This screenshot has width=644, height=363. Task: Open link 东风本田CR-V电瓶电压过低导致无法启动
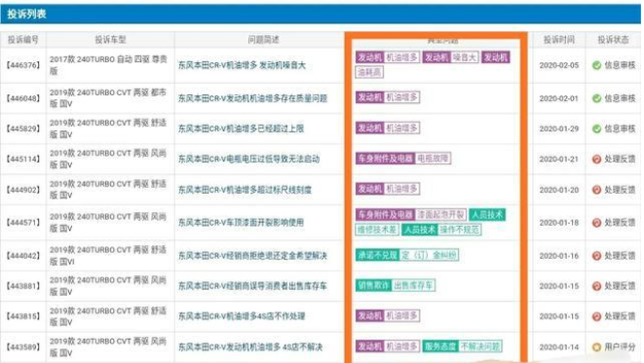click(x=248, y=160)
